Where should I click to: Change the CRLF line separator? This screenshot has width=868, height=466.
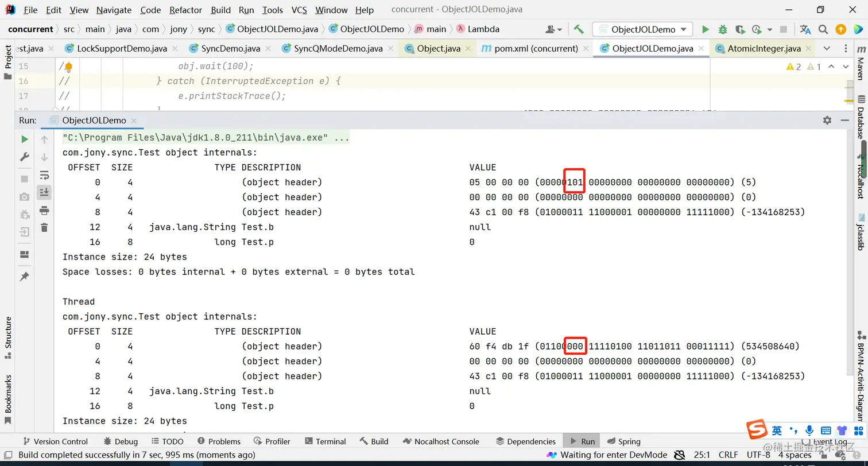[x=728, y=455]
